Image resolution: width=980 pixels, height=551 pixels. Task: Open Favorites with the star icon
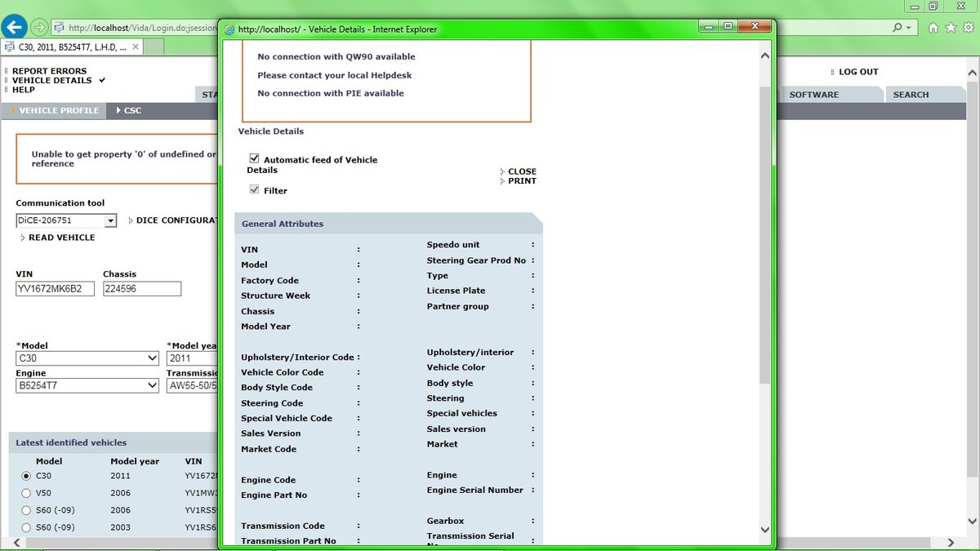click(950, 28)
